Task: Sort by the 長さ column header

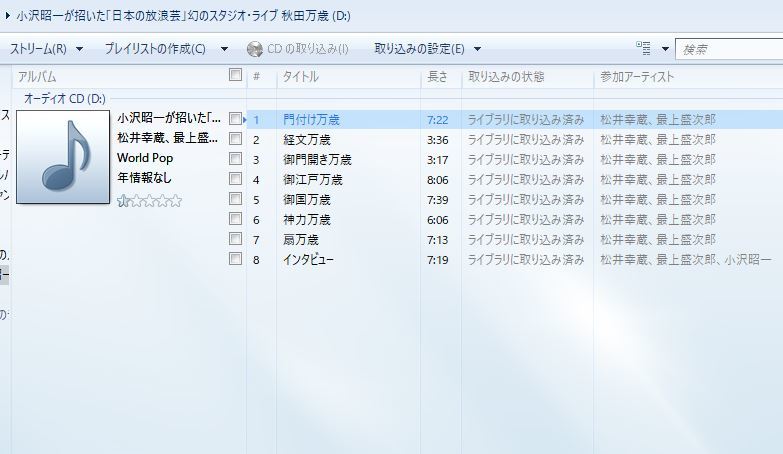Action: pyautogui.click(x=437, y=77)
